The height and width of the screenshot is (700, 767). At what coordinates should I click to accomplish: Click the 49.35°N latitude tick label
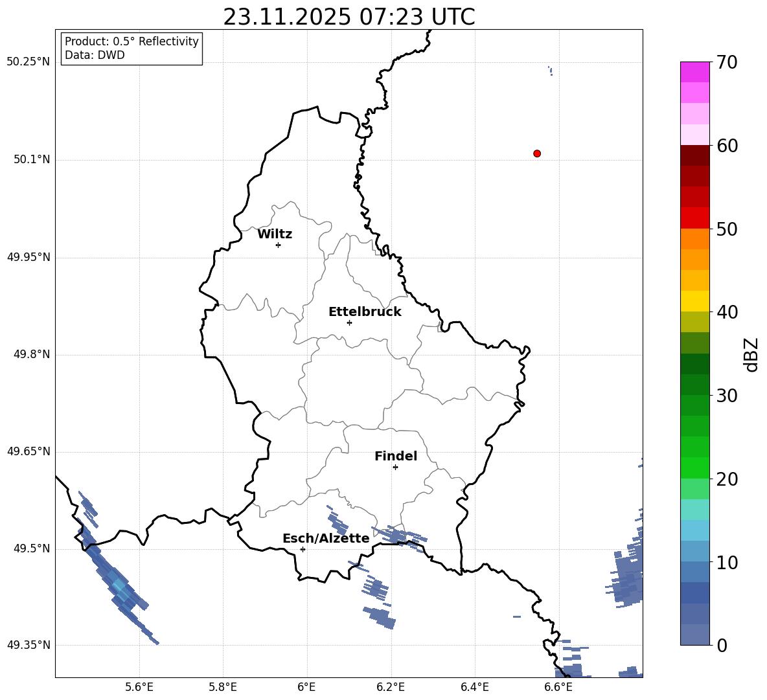29,645
